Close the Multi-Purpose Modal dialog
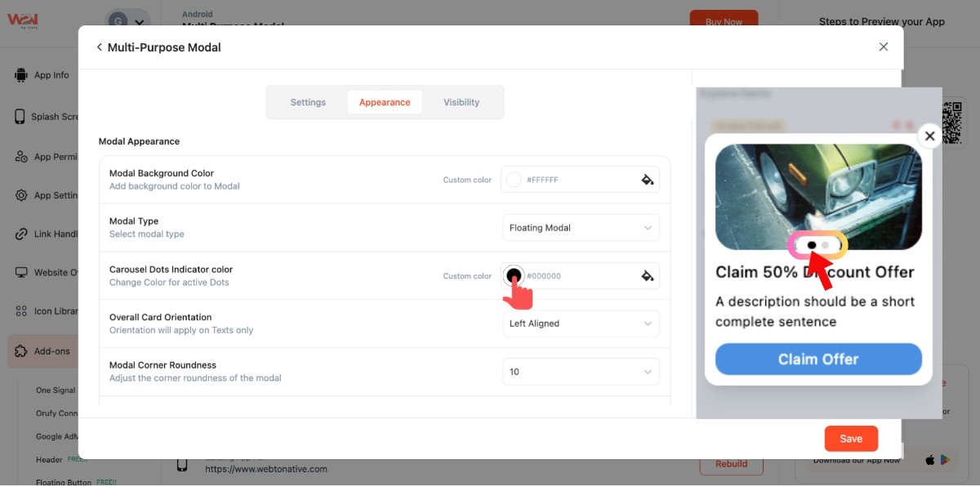 pyautogui.click(x=883, y=47)
